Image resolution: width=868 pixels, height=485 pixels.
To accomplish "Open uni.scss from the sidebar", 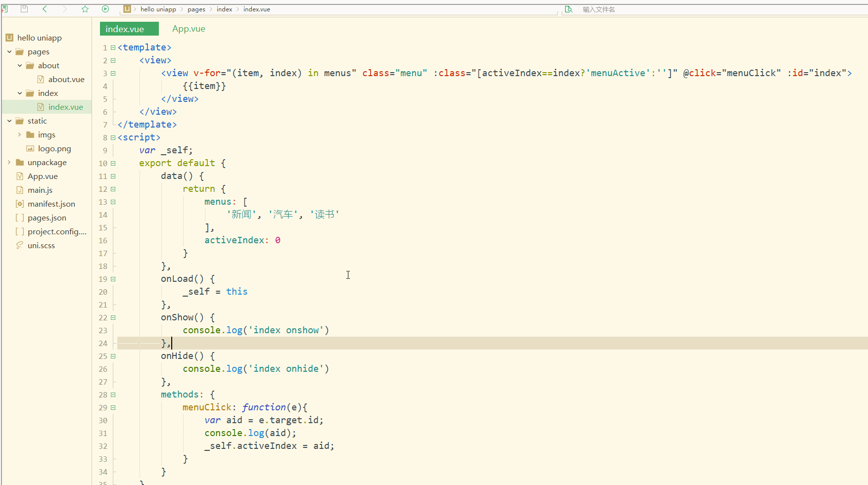I will tap(41, 245).
